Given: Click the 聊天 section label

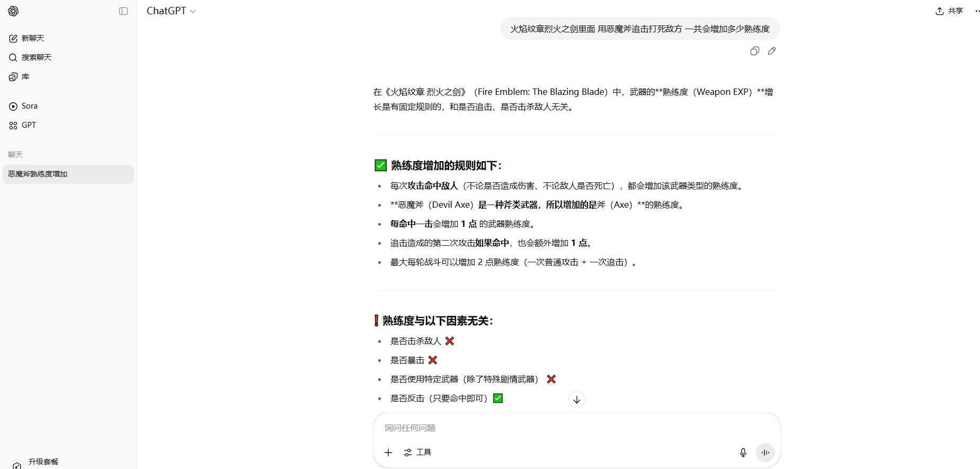Looking at the screenshot, I should pos(15,155).
